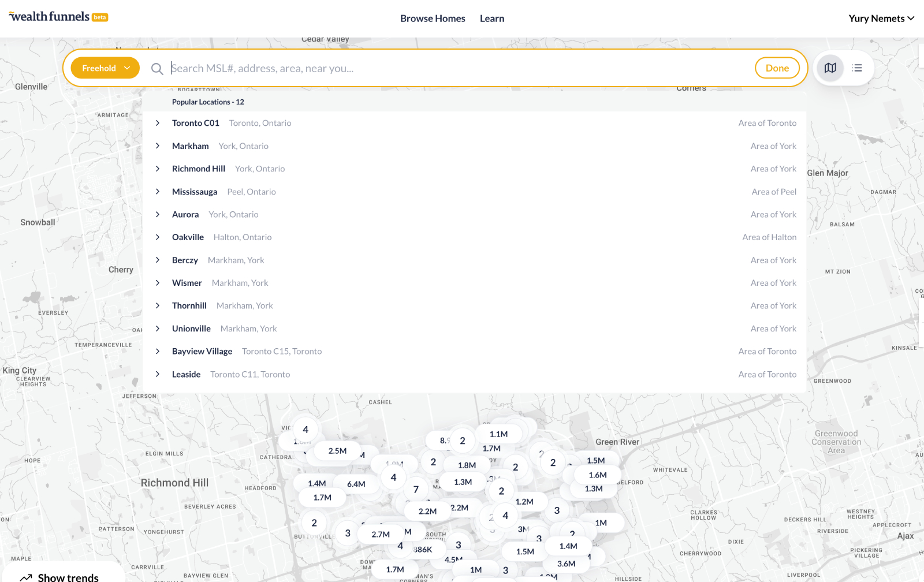Open the Freehold property type dropdown
Viewport: 924px width, 582px height.
[x=105, y=68]
